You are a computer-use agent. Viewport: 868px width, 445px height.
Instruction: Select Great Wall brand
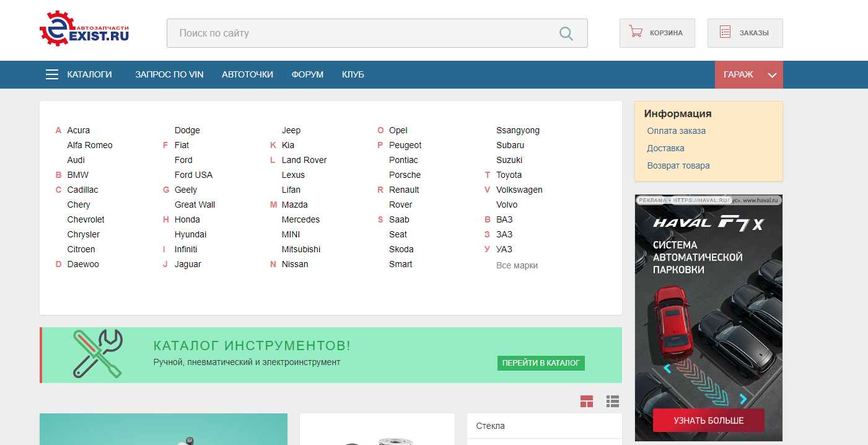pyautogui.click(x=195, y=205)
